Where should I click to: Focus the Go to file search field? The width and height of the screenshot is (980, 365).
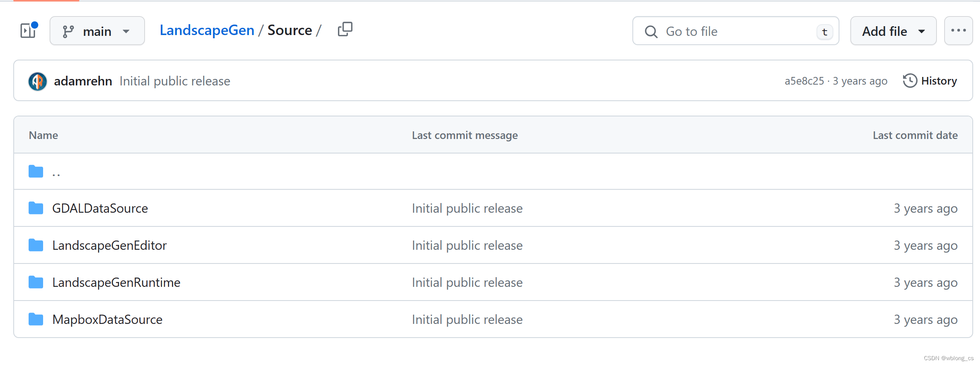pyautogui.click(x=736, y=31)
